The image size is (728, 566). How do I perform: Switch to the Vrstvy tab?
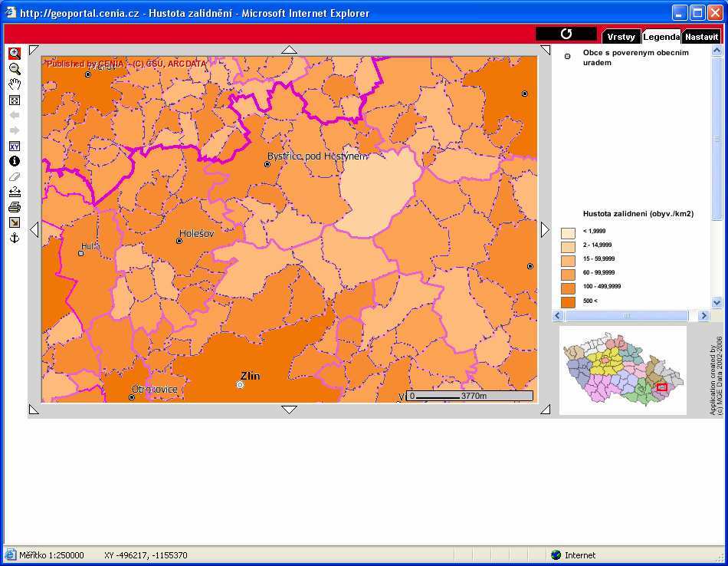621,37
